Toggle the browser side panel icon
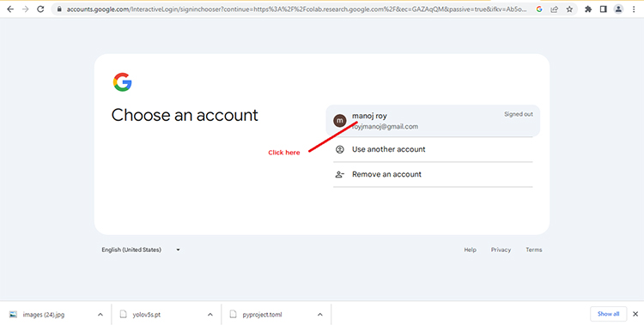The image size is (644, 325). coord(604,9)
